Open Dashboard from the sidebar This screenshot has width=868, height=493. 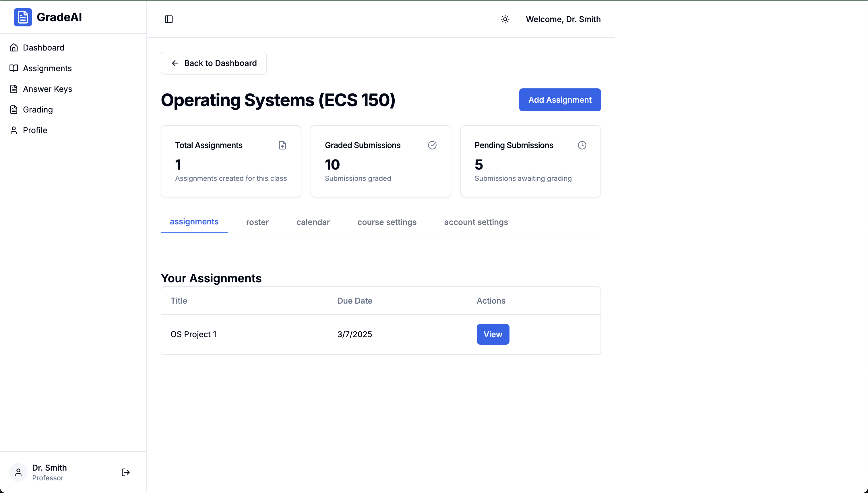point(43,48)
